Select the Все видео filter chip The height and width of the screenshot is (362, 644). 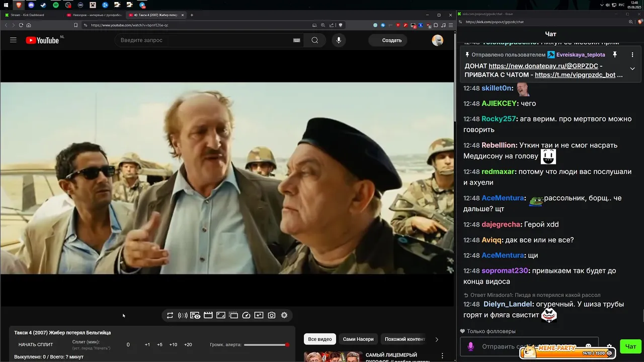[x=320, y=339]
